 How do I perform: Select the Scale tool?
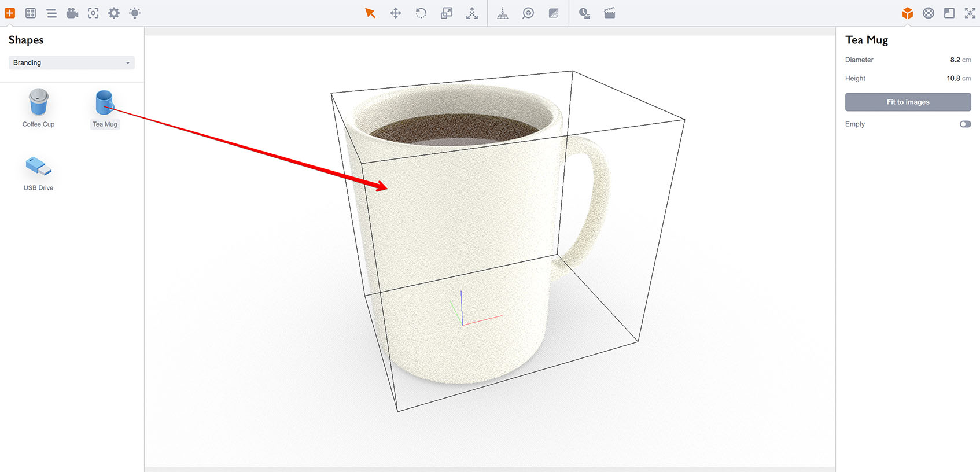pos(447,13)
